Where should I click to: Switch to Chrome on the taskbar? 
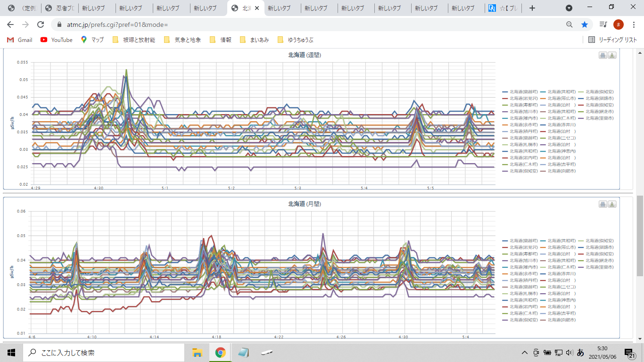[220, 353]
